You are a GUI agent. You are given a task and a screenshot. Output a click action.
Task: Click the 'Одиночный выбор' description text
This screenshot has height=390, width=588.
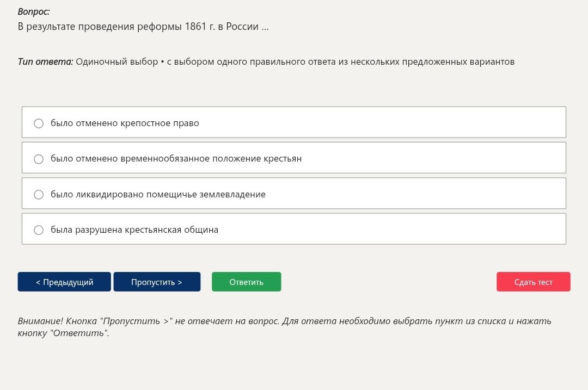(117, 61)
